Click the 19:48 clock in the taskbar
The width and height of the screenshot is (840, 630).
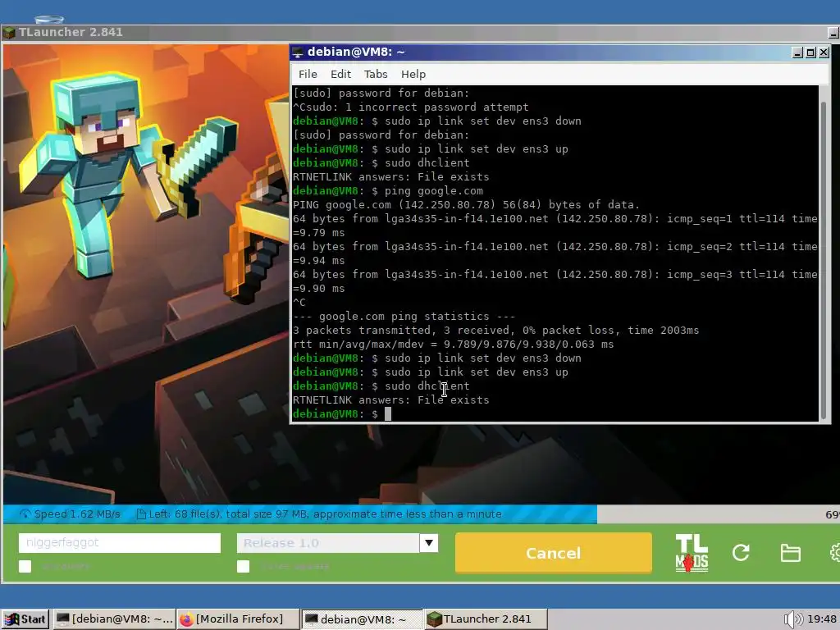(x=822, y=619)
